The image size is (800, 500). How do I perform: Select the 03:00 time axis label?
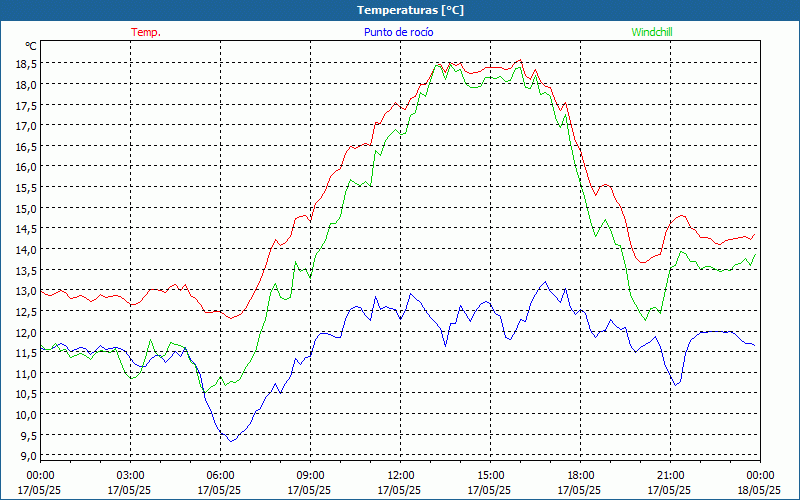click(x=130, y=475)
